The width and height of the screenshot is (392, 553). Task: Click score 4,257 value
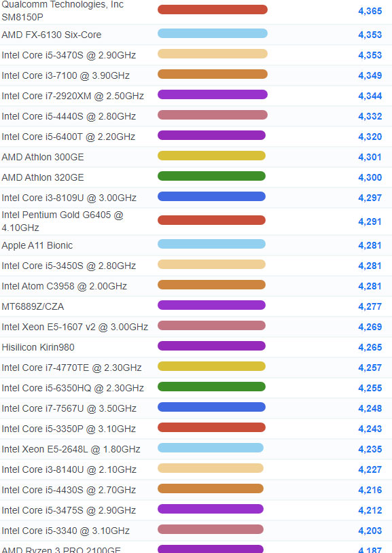coord(370,368)
